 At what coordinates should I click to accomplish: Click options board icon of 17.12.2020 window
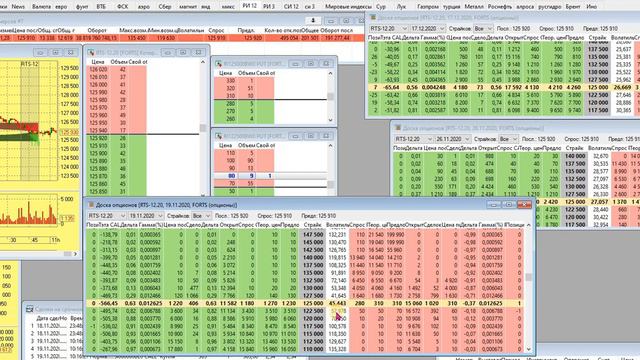coord(373,18)
